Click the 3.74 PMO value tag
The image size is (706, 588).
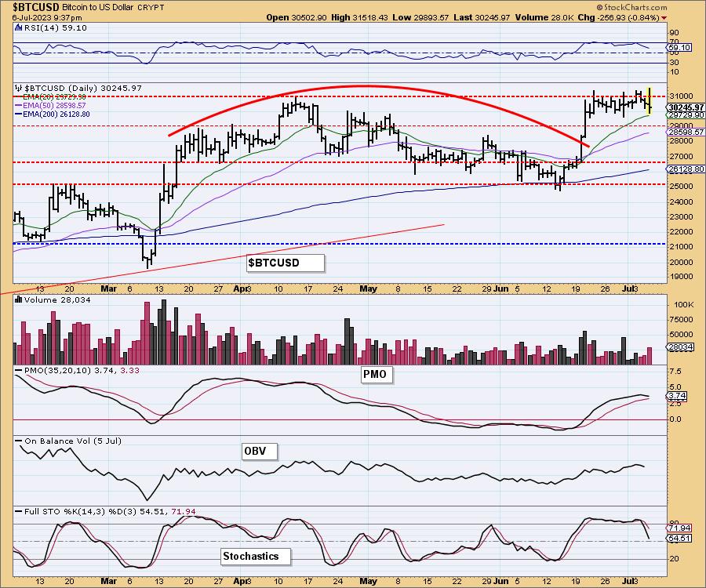pyautogui.click(x=677, y=396)
